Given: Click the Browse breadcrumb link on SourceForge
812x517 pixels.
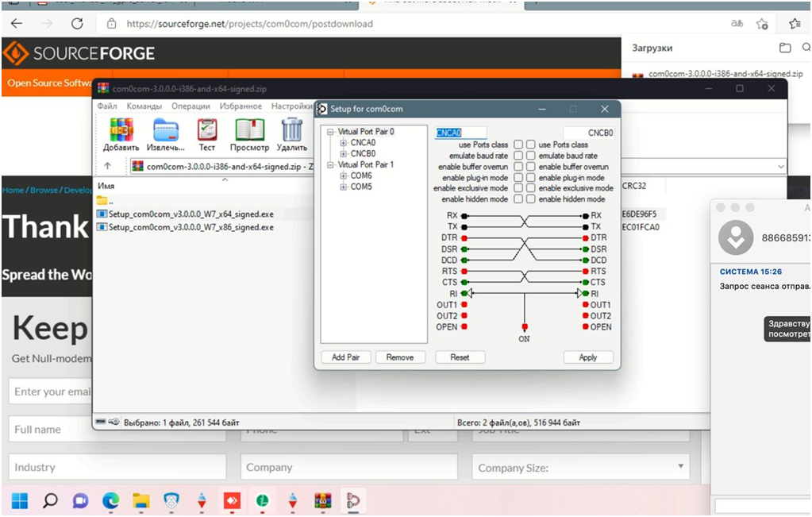Looking at the screenshot, I should click(44, 190).
